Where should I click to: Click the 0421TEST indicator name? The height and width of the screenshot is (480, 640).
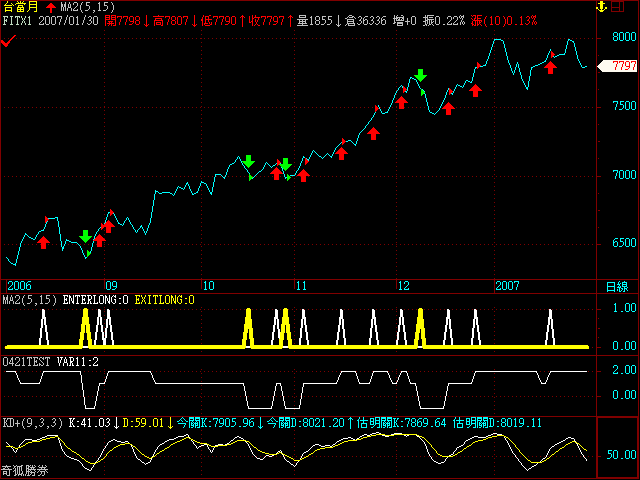pyautogui.click(x=27, y=362)
